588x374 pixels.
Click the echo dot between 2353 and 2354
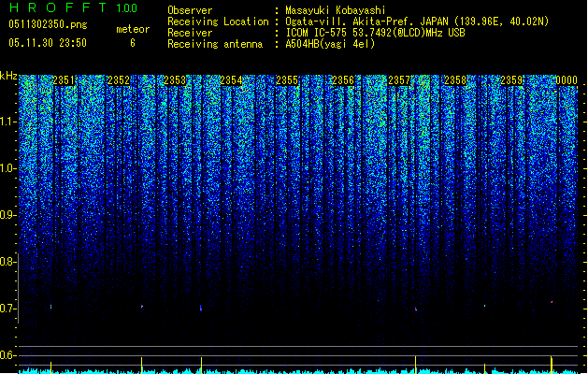tap(201, 309)
